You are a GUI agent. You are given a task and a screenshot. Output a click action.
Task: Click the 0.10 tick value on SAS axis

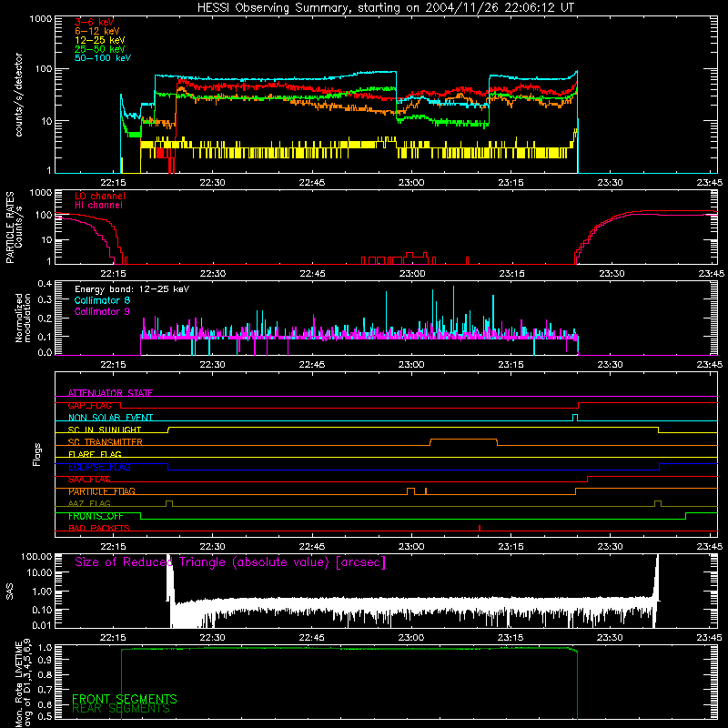point(42,610)
